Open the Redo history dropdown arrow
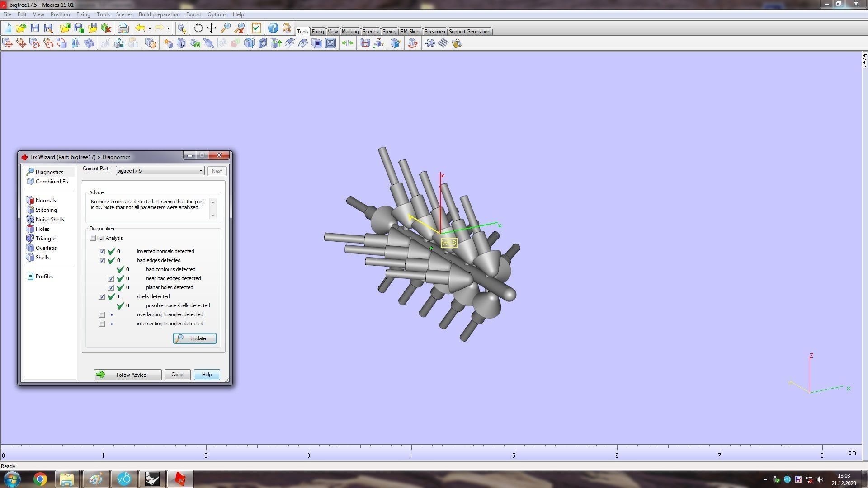This screenshot has height=488, width=868. [168, 28]
